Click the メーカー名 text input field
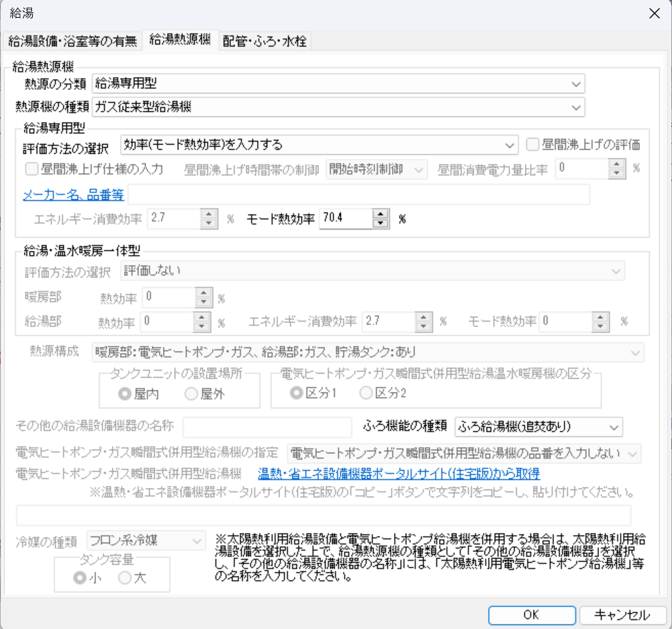 358,195
